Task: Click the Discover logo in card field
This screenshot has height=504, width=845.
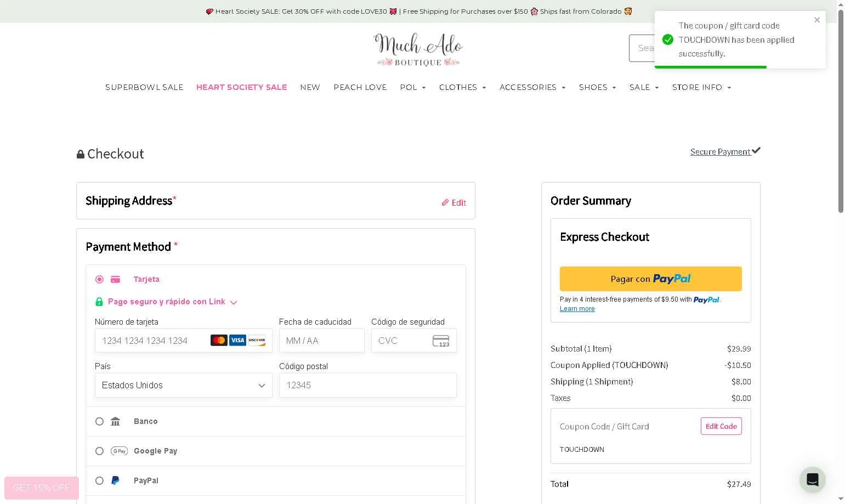Action: tap(257, 341)
